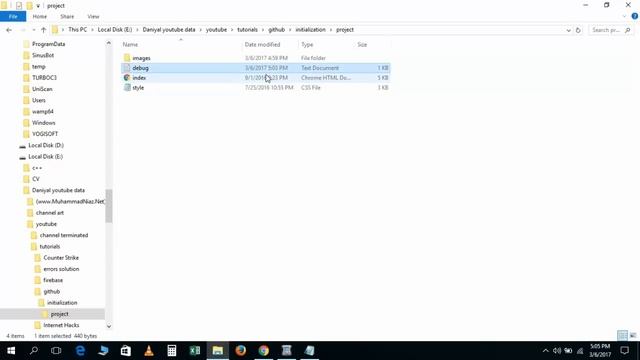Select ProgramData in navigation tree

(48, 44)
